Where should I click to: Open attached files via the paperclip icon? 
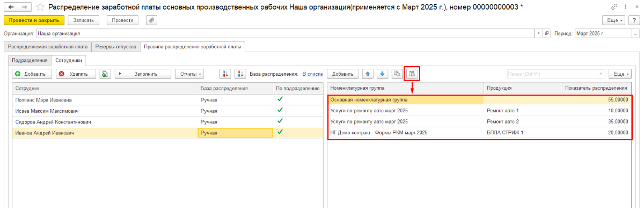coord(151,20)
